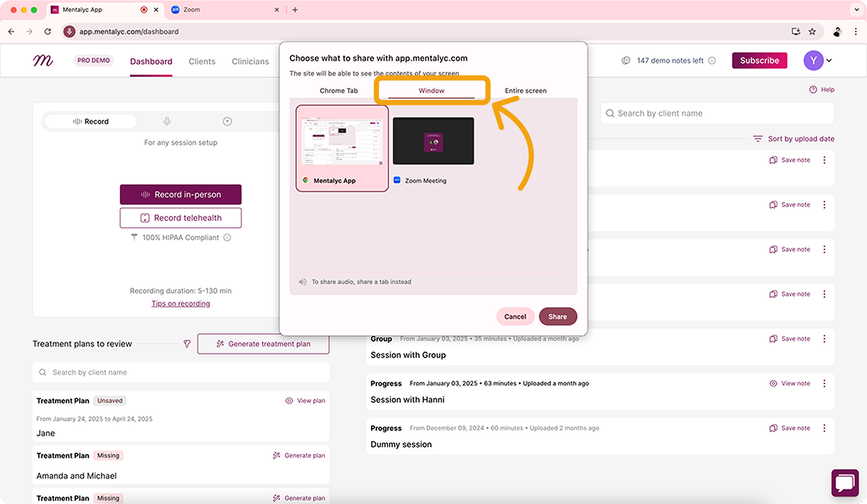Click the info icon beside demo notes left

tap(712, 61)
